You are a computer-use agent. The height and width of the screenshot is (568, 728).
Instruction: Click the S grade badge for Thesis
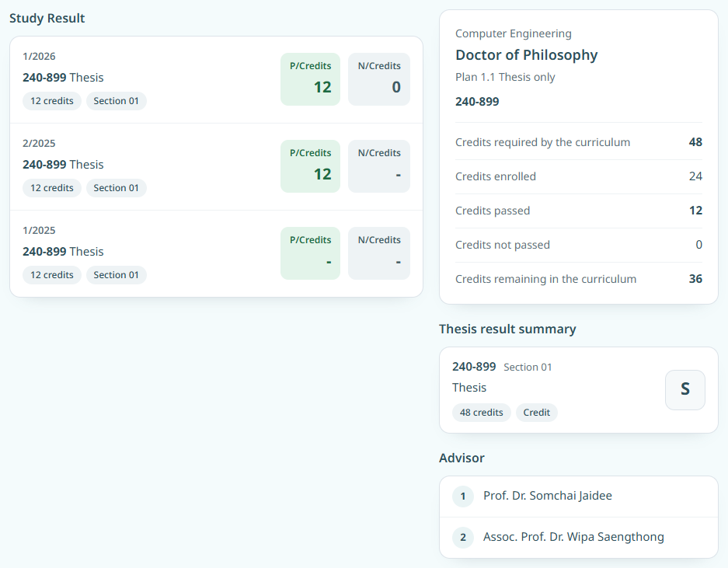pyautogui.click(x=684, y=390)
